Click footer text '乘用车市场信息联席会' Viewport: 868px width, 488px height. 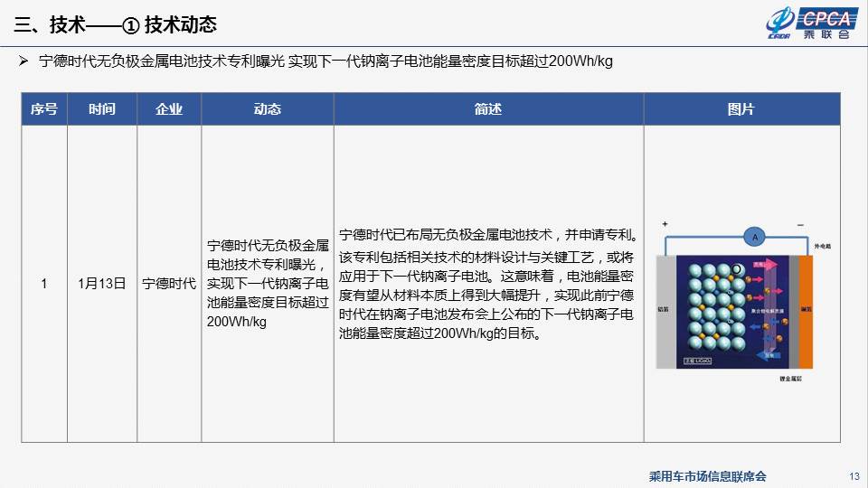pyautogui.click(x=707, y=476)
